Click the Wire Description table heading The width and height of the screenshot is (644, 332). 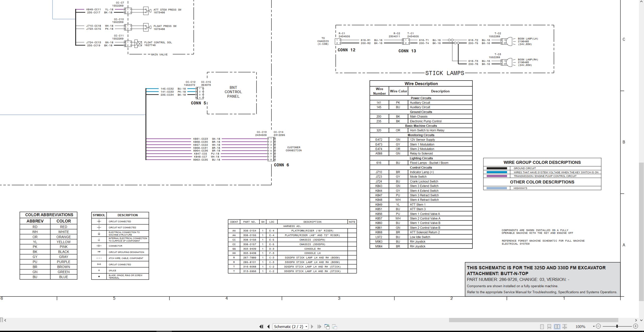click(421, 84)
